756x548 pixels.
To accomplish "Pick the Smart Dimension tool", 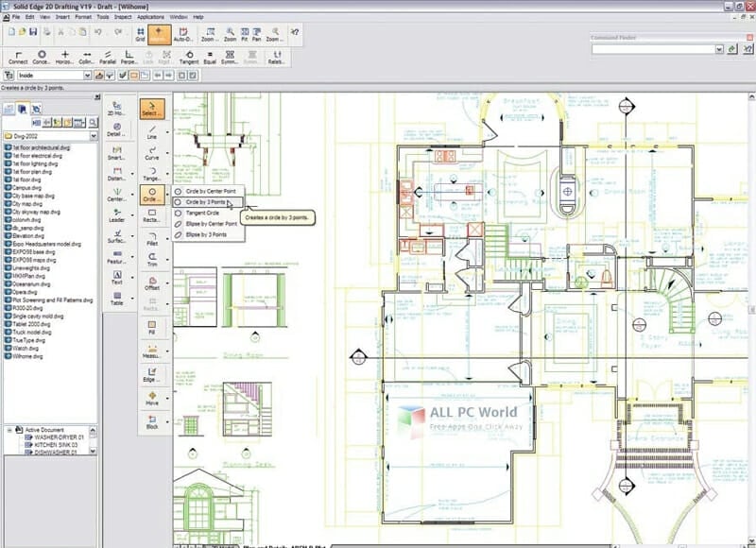I will point(116,153).
